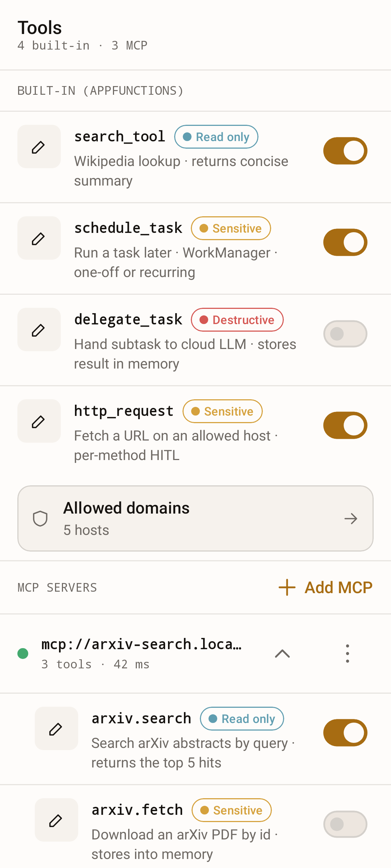391x868 pixels.
Task: Click the Add MCP label
Action: (339, 587)
